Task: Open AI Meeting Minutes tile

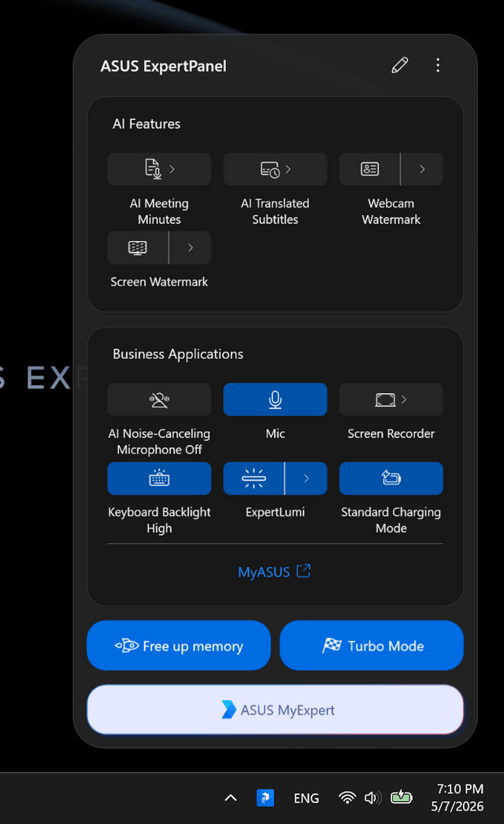Action: tap(159, 169)
